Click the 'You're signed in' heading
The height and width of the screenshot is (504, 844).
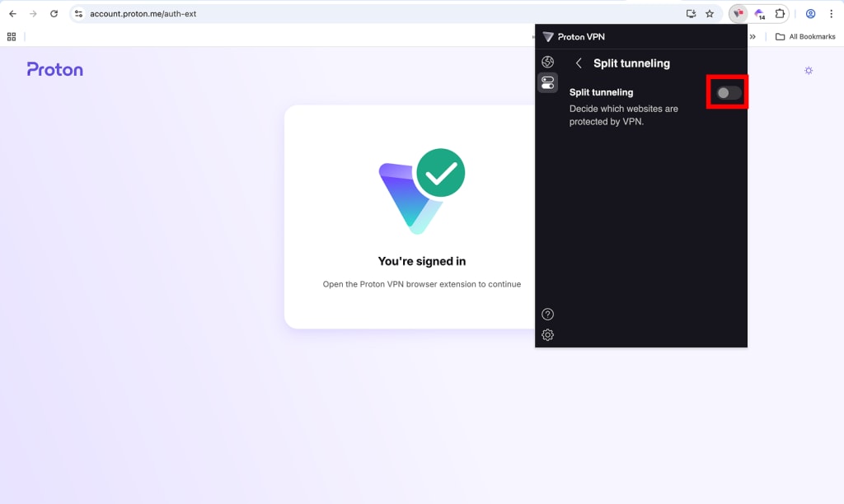pos(422,261)
